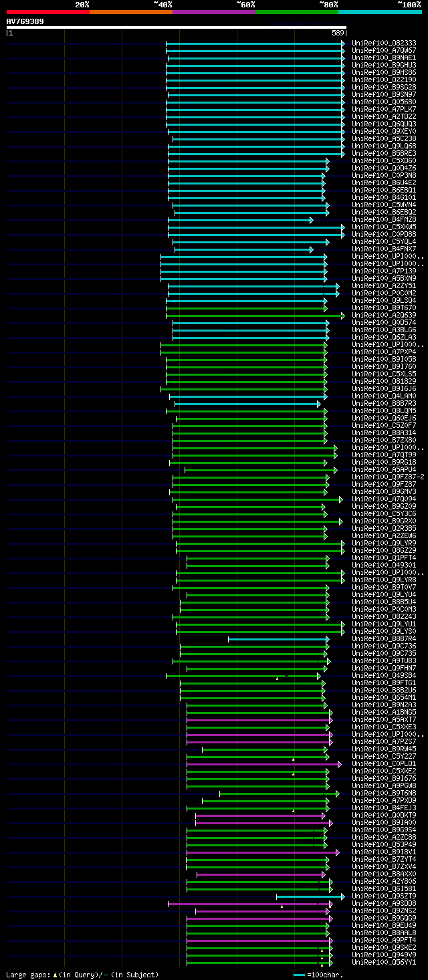428x980 pixels.
Task: Click the orange ~40% identity legend segment
Action: tap(131, 11)
